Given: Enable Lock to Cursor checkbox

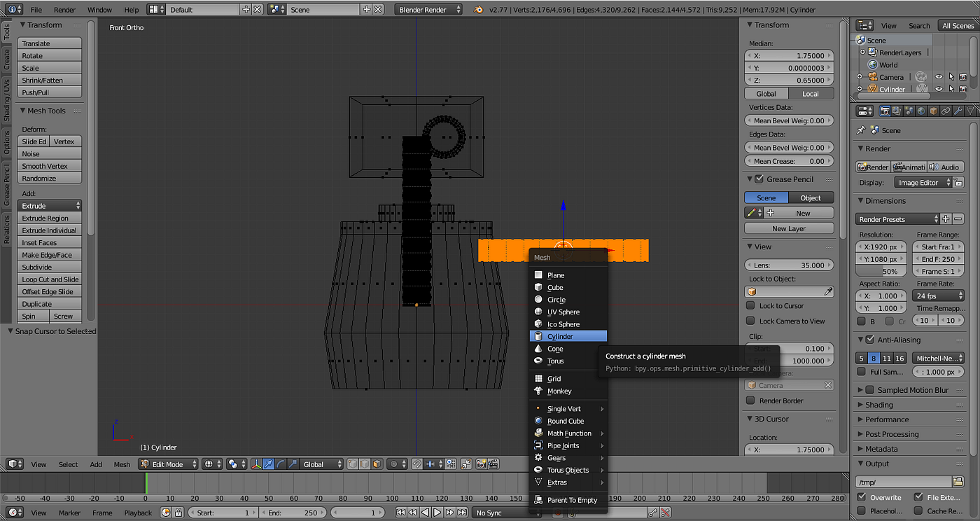Looking at the screenshot, I should [751, 305].
